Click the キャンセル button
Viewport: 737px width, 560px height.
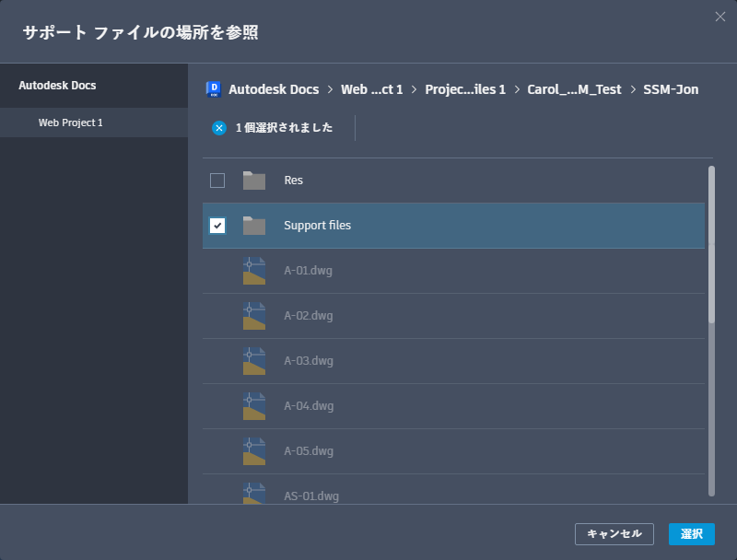[x=614, y=534]
